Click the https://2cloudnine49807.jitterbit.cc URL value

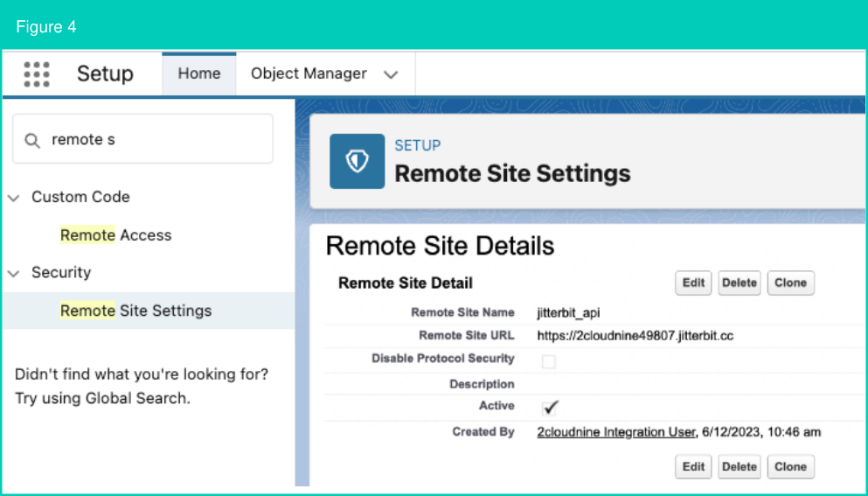click(635, 336)
